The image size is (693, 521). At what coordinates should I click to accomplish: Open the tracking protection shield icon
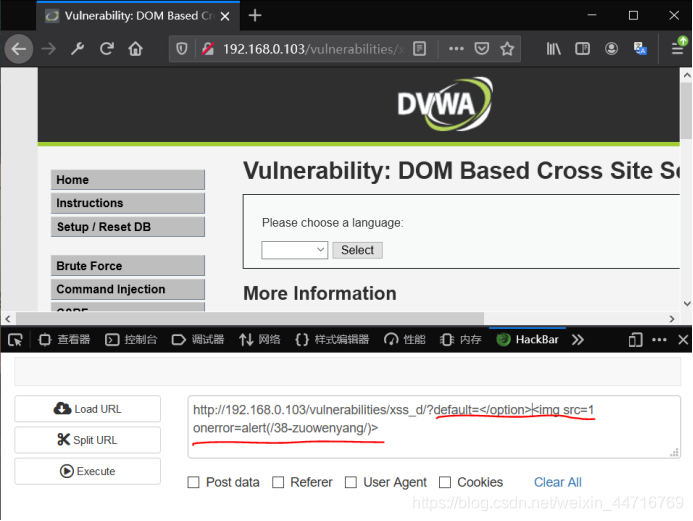[182, 49]
